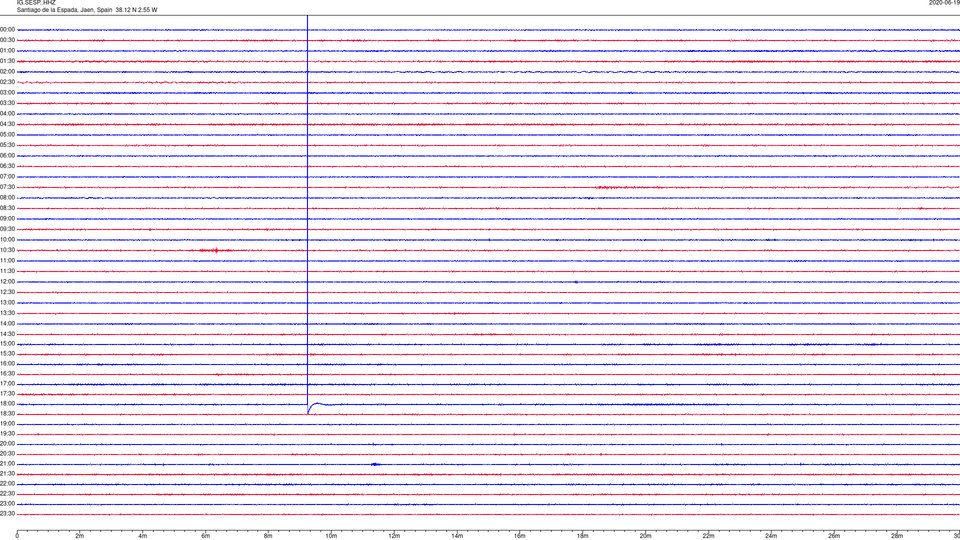Click the 02:00 row label
This screenshot has width=960, height=540.
pyautogui.click(x=7, y=71)
